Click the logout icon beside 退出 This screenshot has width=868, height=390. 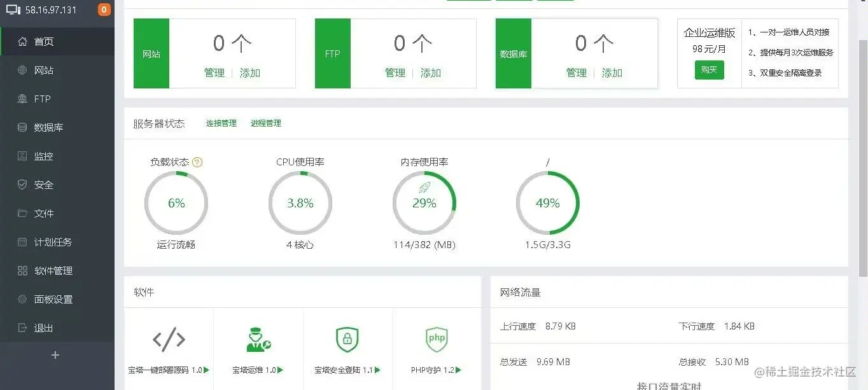(22, 328)
